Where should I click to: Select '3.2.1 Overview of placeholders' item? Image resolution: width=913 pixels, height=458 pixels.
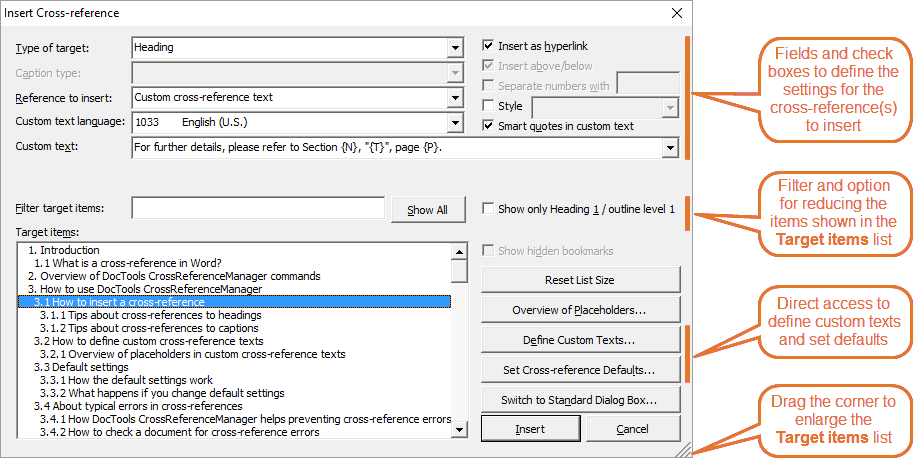(234, 354)
